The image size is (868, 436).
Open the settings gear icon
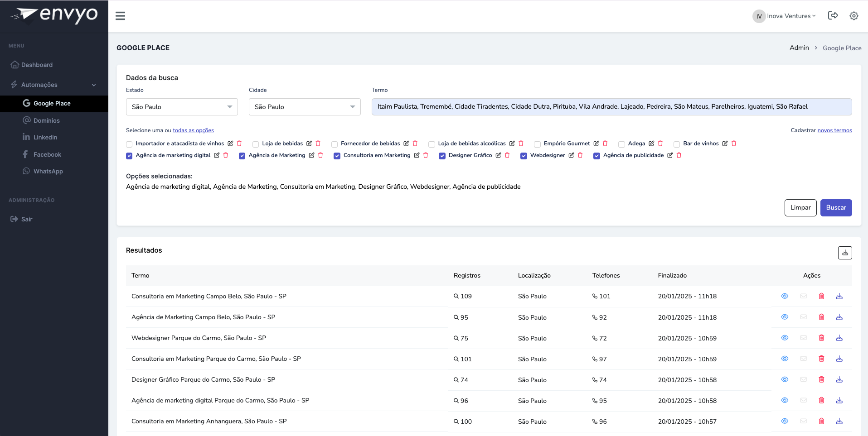click(854, 16)
